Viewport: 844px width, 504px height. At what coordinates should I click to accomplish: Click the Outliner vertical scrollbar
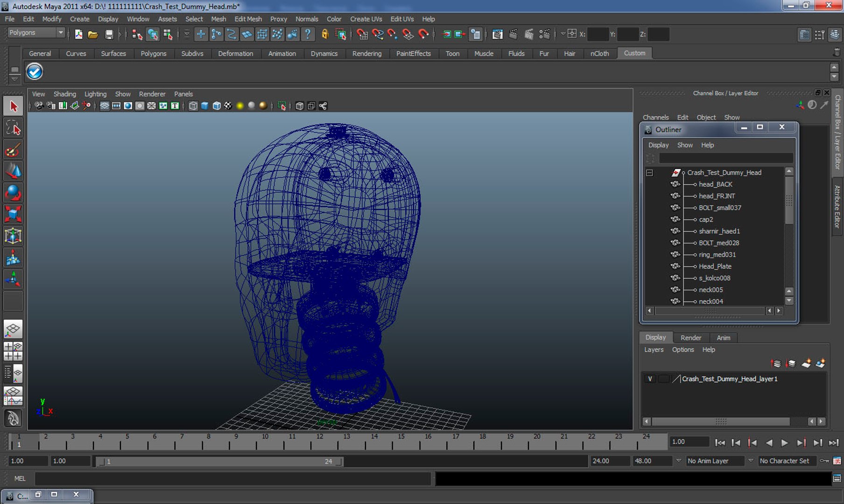click(x=789, y=201)
